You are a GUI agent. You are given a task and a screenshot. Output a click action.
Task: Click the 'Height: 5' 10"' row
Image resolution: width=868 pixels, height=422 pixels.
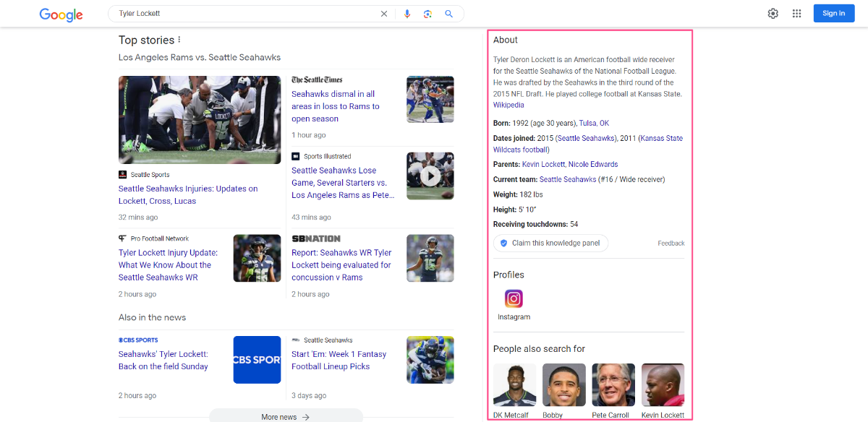[x=514, y=210]
